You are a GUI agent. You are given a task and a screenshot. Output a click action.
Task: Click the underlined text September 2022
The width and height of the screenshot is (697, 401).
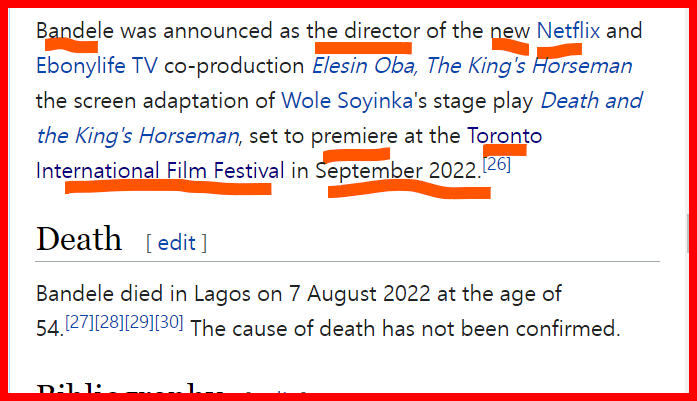(x=397, y=171)
